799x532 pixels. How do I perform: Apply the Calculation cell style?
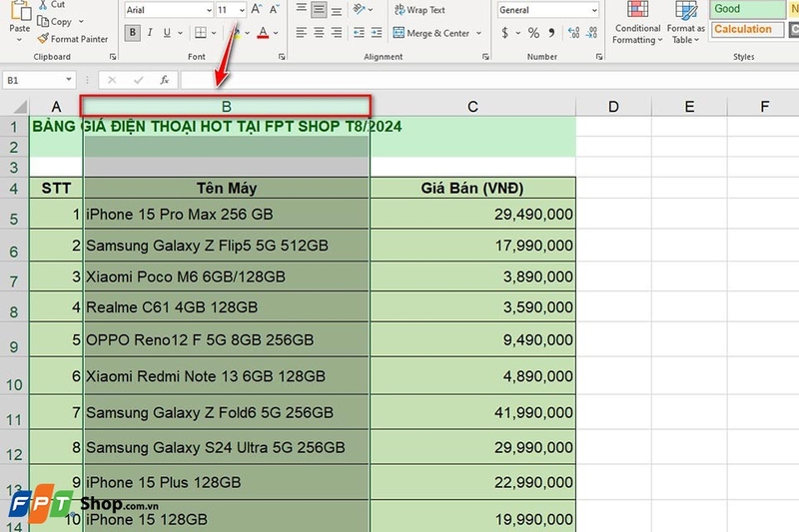point(747,30)
